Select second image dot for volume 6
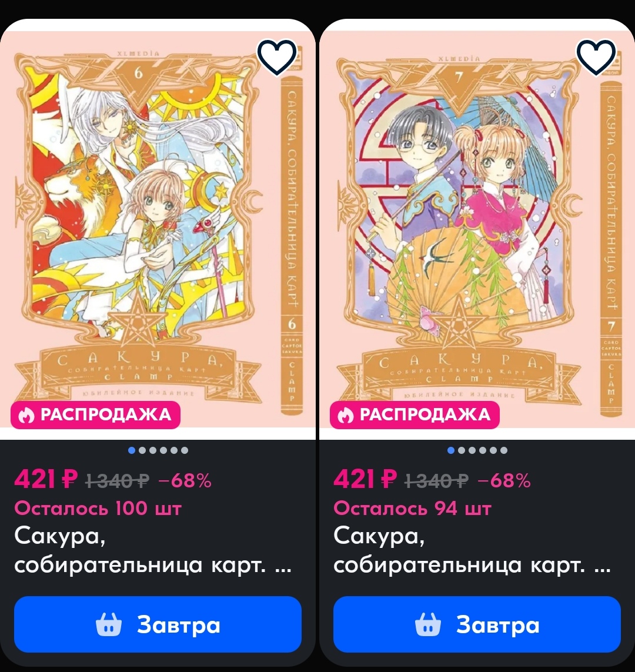The image size is (635, 672). [142, 450]
